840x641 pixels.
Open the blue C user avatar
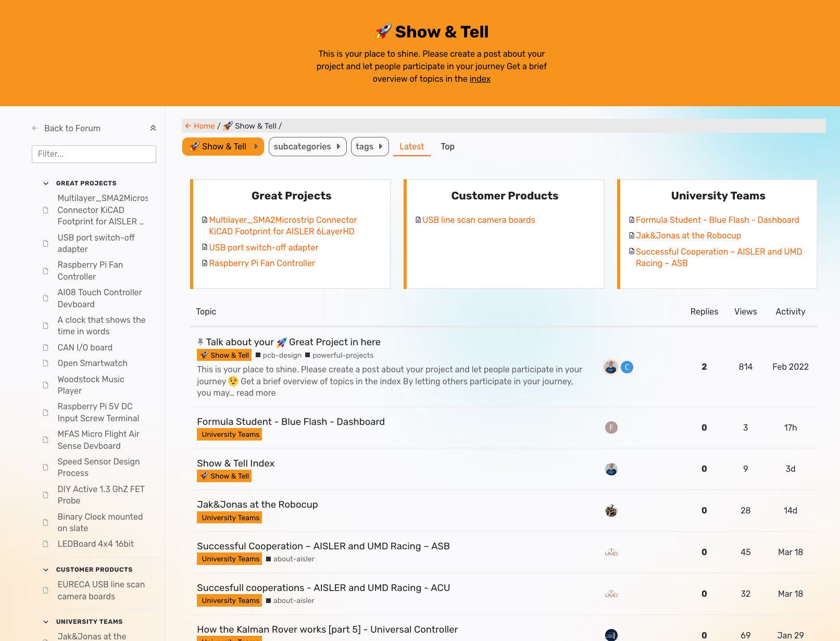click(x=627, y=367)
